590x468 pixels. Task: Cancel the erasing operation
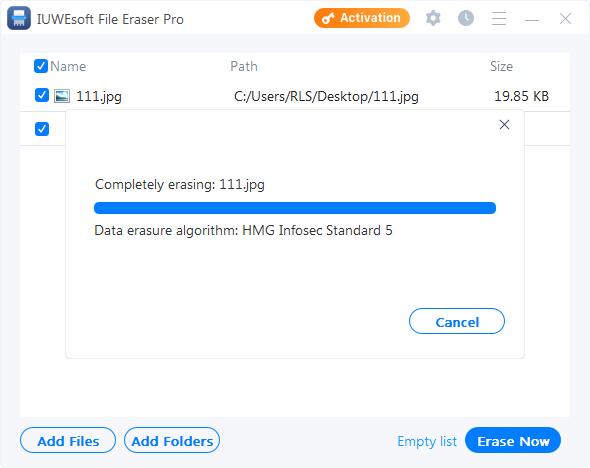456,321
